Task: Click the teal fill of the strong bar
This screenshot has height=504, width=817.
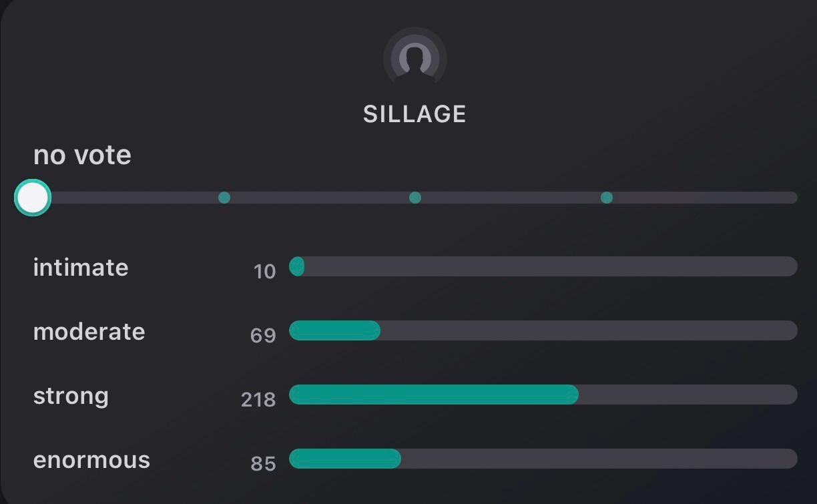Action: click(433, 395)
